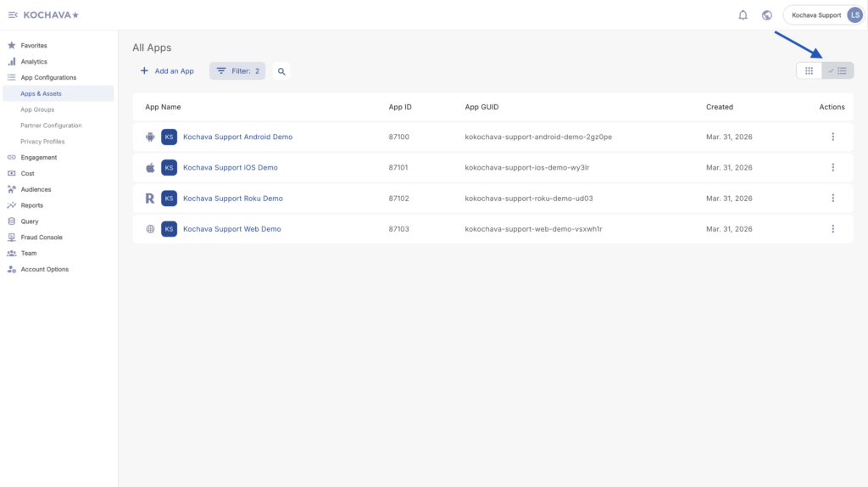Expand the Engagement sidebar section
The height and width of the screenshot is (487, 868).
click(x=38, y=157)
